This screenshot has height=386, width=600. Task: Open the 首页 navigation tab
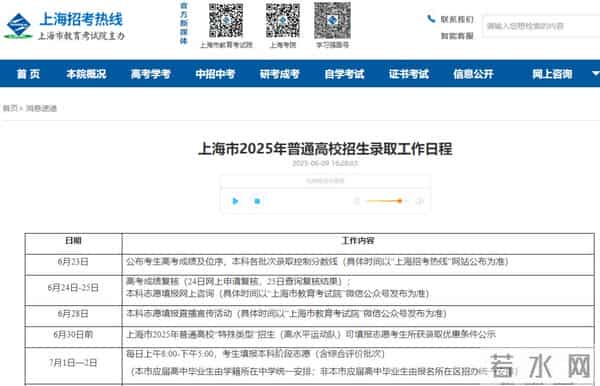28,74
